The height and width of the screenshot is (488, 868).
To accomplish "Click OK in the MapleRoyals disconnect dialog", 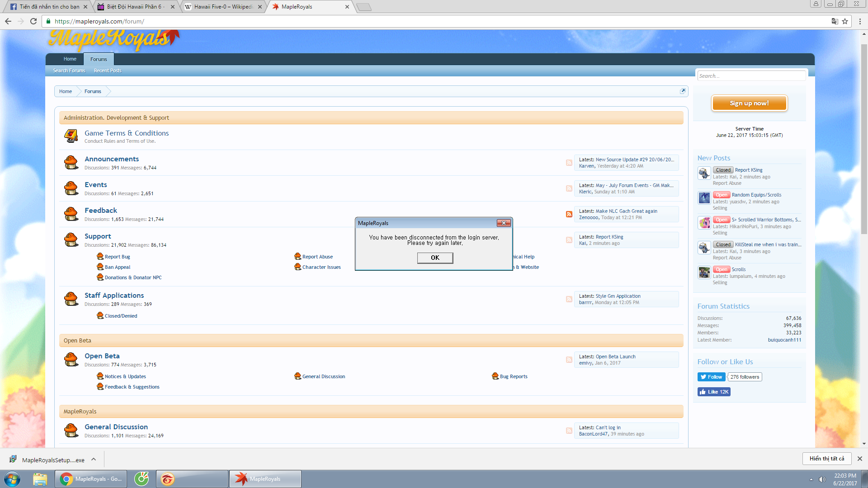I will (x=435, y=258).
